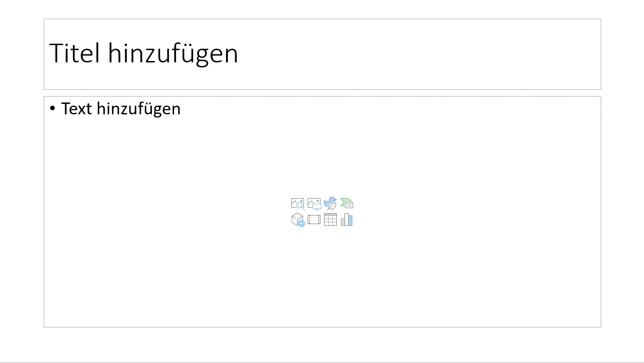Click the right border of the title placeholder
644x363 pixels.
coord(601,54)
